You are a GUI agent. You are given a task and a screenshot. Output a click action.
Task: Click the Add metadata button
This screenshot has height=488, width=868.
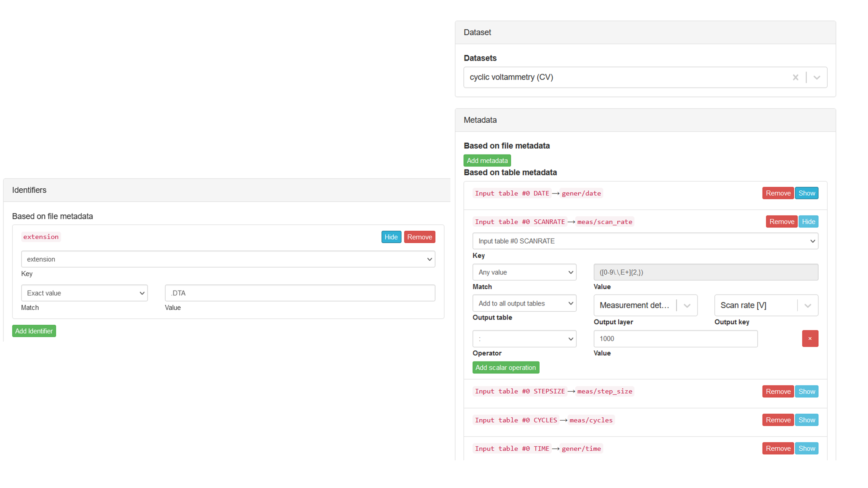click(x=487, y=160)
